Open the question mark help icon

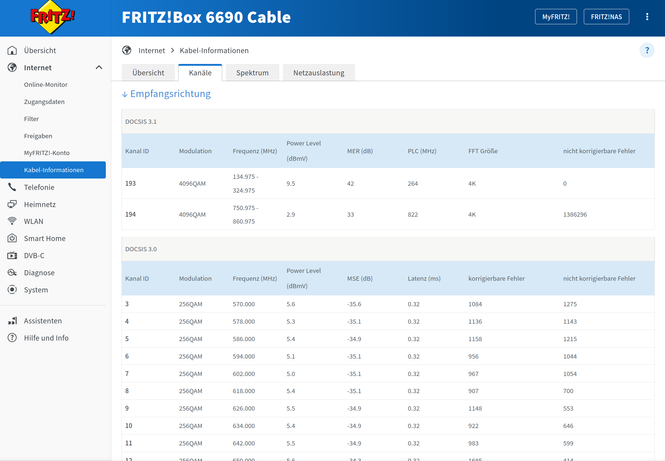[647, 50]
